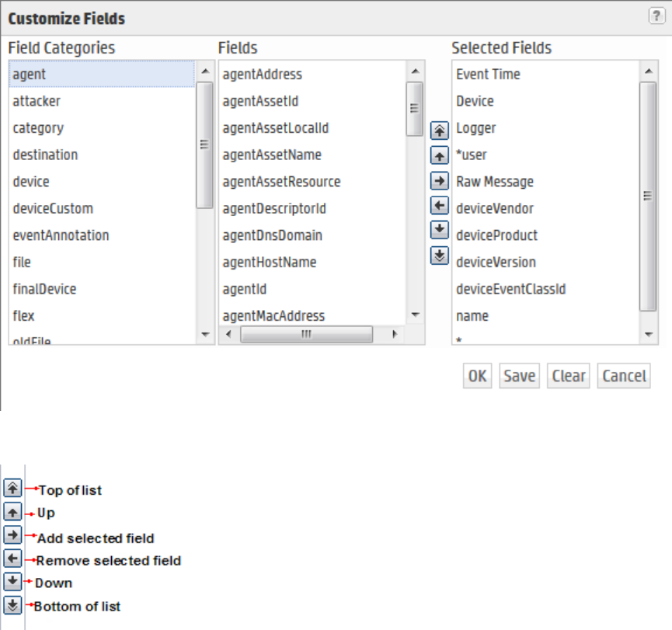Viewport: 672px width, 630px height.
Task: Select agentDnsDomain field
Action: pyautogui.click(x=272, y=235)
